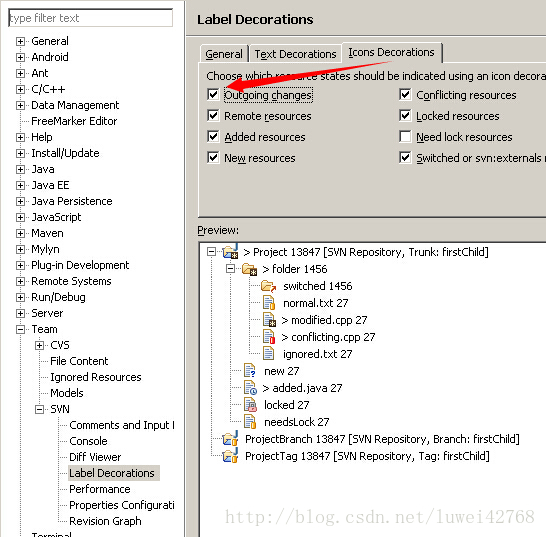Enable the Need lock resources checkbox
The width and height of the screenshot is (546, 537).
[x=405, y=137]
